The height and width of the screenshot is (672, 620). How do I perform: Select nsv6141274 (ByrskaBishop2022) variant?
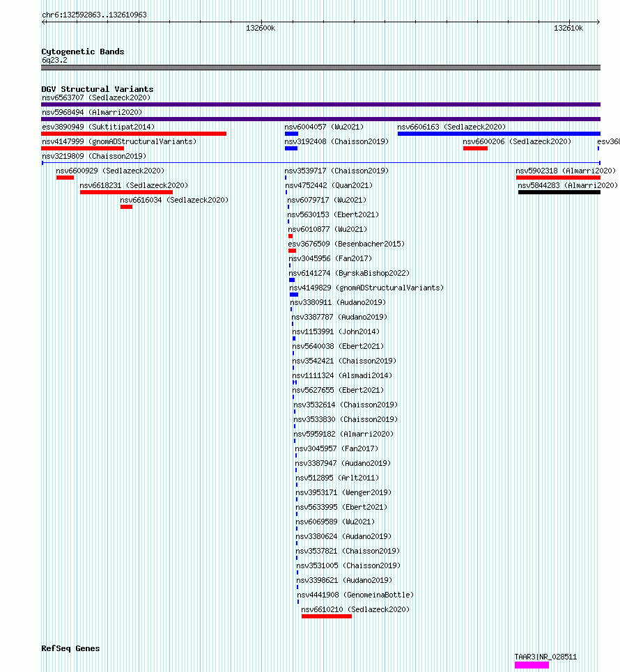pos(350,273)
